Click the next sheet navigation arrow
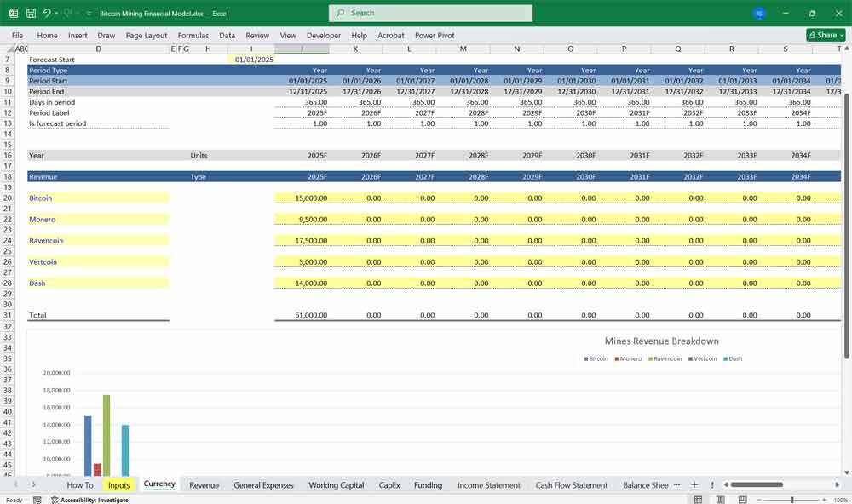The height and width of the screenshot is (504, 852). coord(34,484)
